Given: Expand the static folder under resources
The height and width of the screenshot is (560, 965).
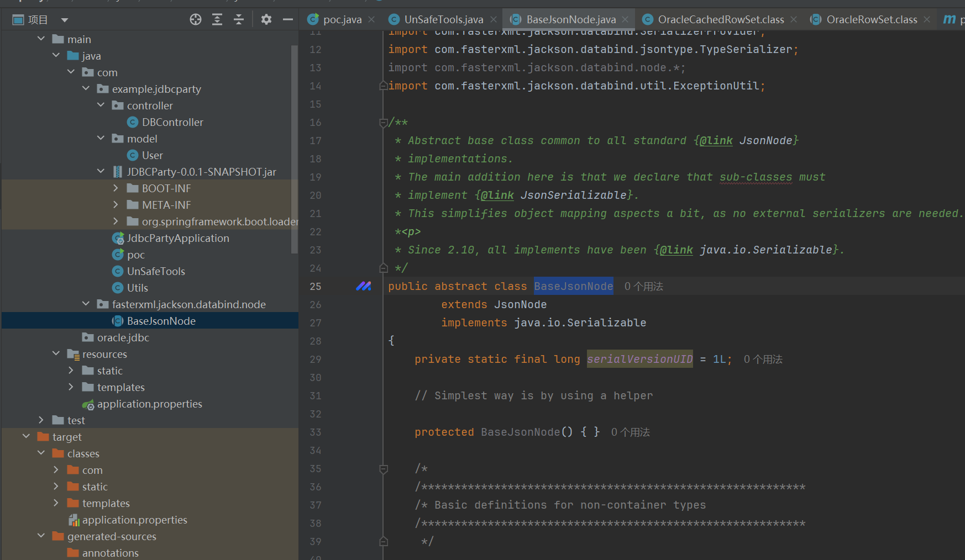Looking at the screenshot, I should pos(71,370).
